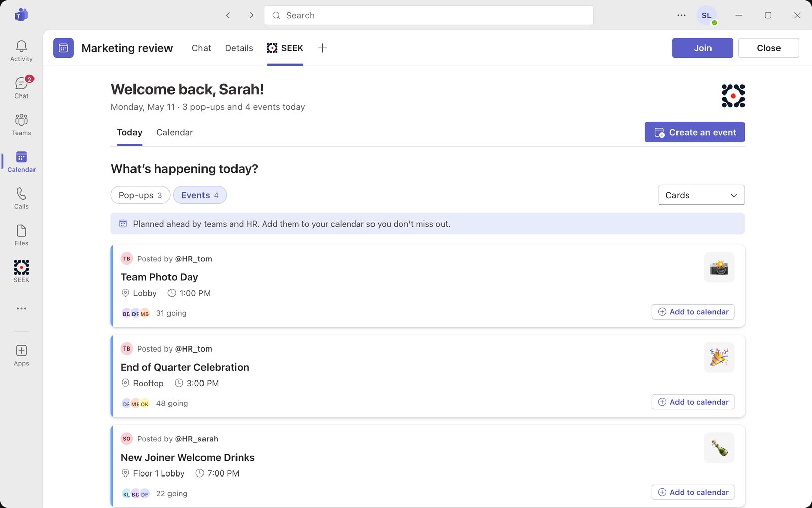
Task: Expand the Cards view dropdown
Action: [701, 195]
